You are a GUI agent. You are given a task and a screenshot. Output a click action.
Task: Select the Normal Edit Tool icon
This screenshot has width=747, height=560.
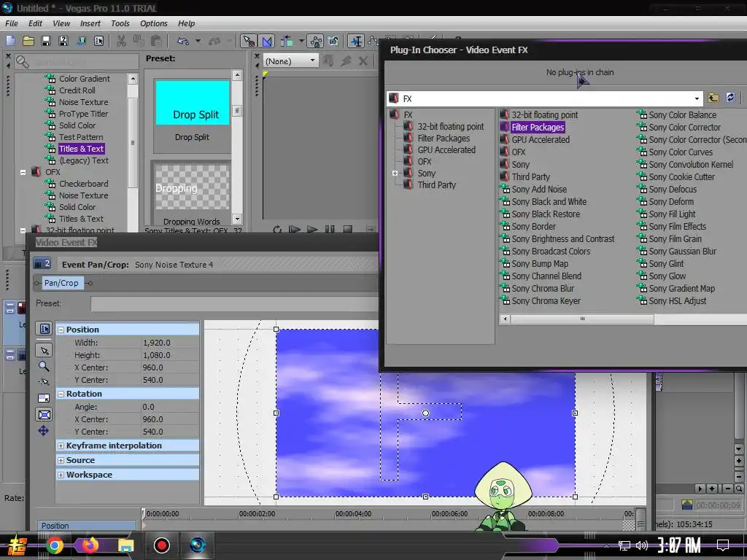point(355,41)
